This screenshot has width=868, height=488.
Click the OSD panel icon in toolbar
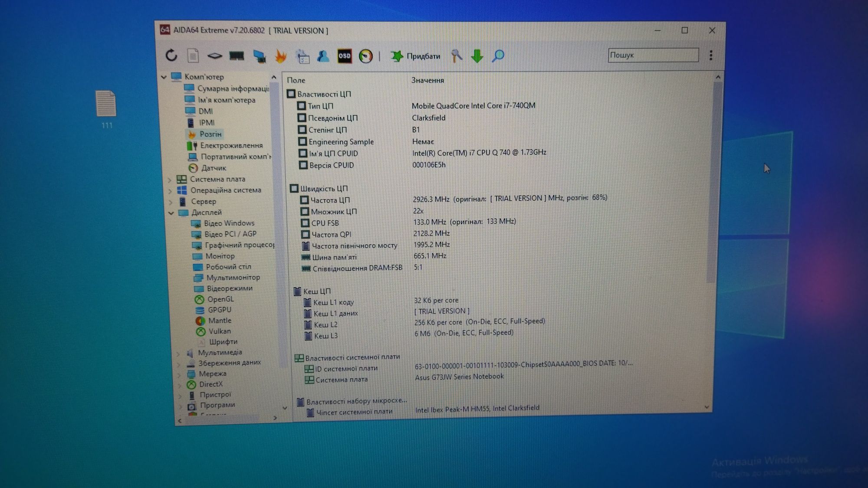pos(345,56)
